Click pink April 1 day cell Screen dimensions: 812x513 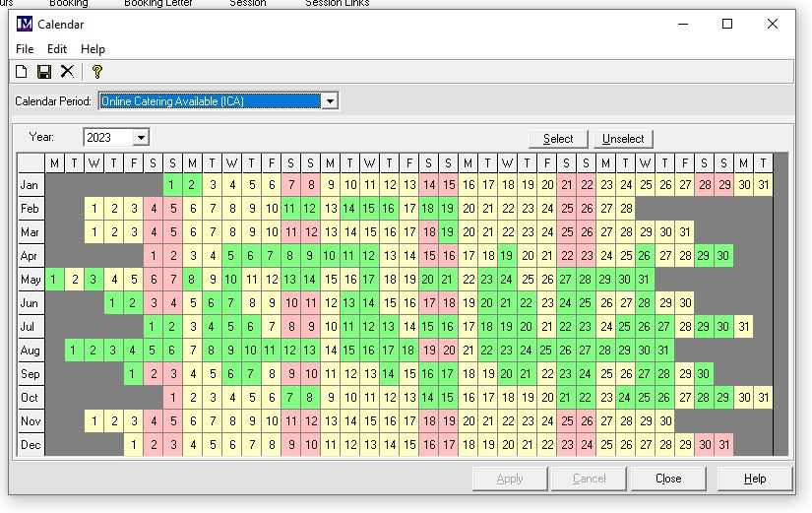(153, 256)
